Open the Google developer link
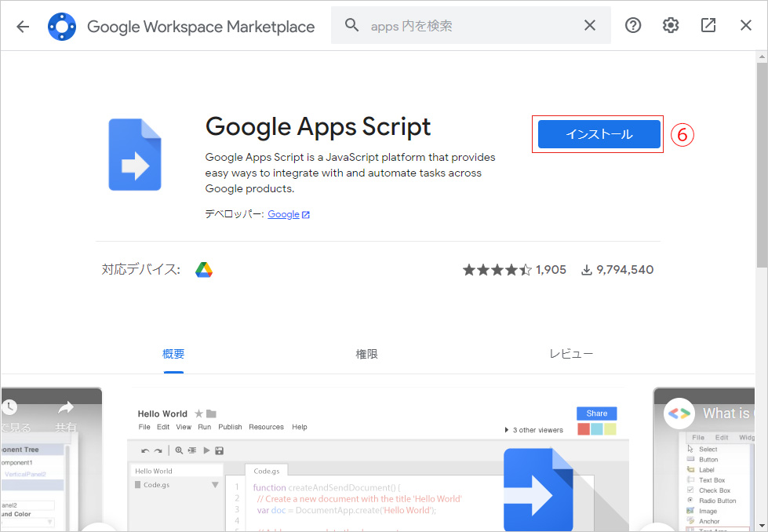Screen dimensions: 768x532 pyautogui.click(x=289, y=214)
